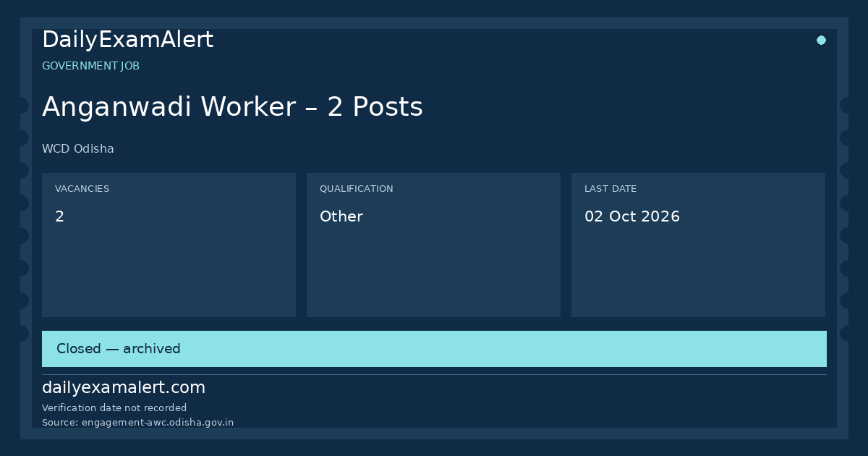Click the qualification value Other
This screenshot has height=456, width=868.
pos(341,216)
